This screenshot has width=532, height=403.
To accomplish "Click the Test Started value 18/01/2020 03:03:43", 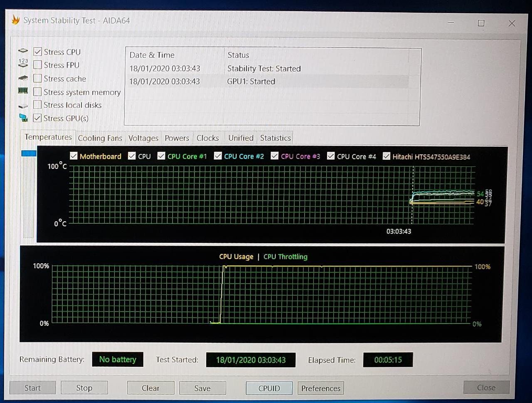I will tap(251, 360).
